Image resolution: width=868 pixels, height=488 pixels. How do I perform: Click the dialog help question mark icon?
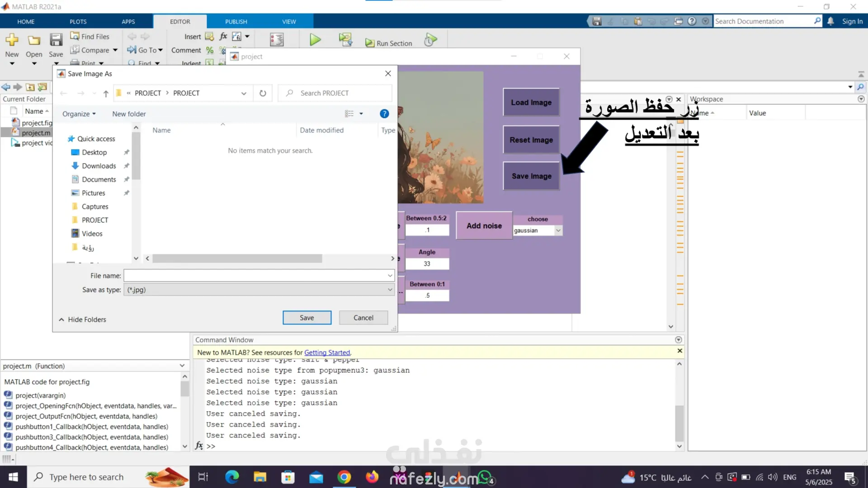pyautogui.click(x=384, y=114)
